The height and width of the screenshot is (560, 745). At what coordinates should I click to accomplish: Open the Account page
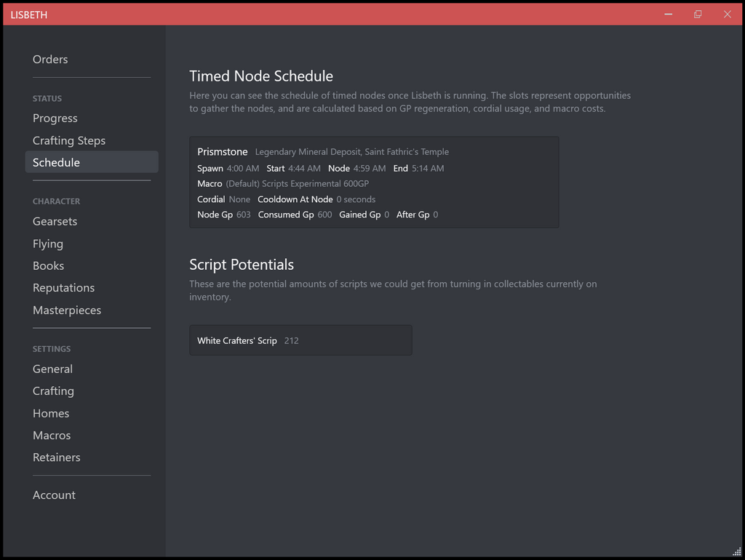point(55,495)
